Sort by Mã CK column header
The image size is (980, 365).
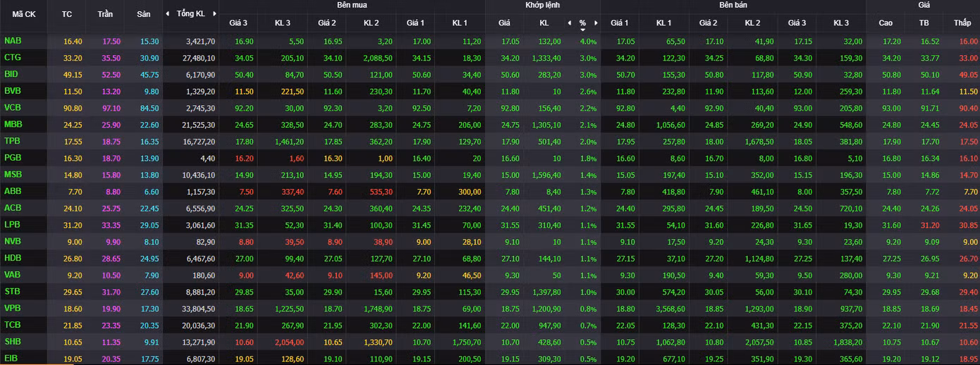(24, 14)
